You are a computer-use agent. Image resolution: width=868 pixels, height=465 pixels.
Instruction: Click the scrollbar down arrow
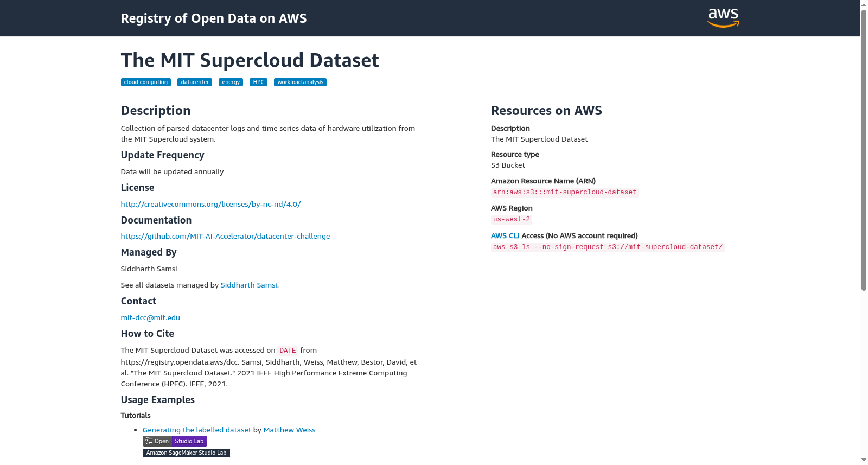[864, 460]
